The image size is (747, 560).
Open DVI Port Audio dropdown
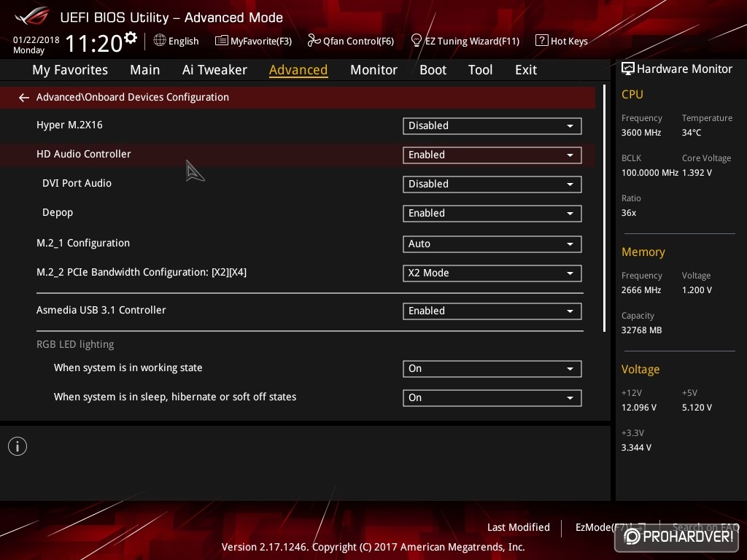492,184
